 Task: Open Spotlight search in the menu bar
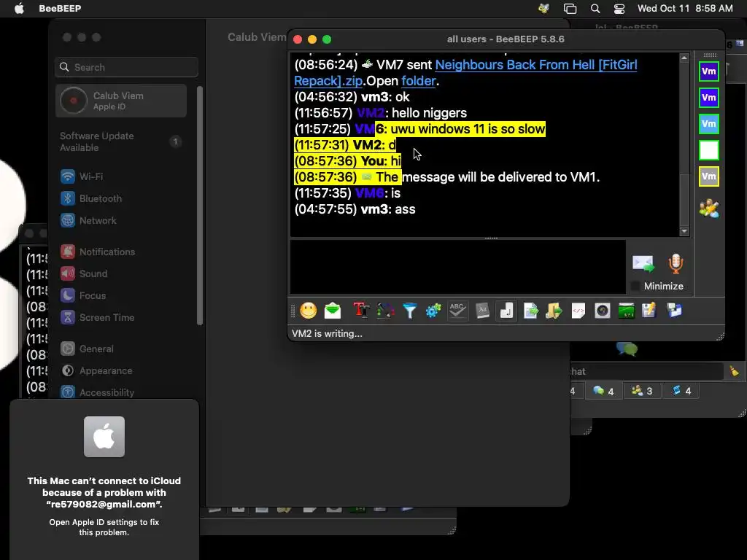click(595, 8)
